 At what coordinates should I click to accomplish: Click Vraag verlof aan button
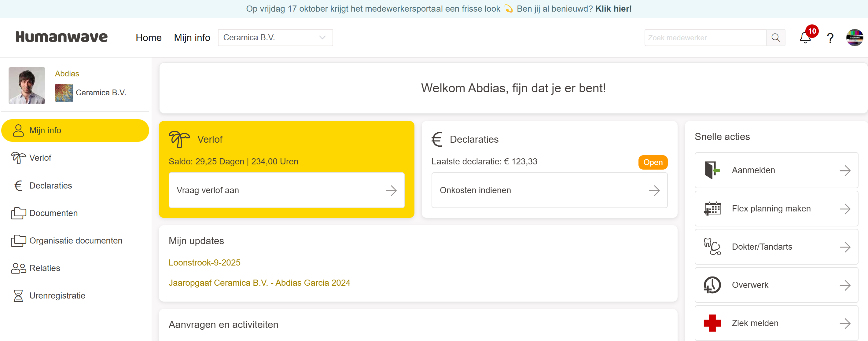[x=286, y=190]
